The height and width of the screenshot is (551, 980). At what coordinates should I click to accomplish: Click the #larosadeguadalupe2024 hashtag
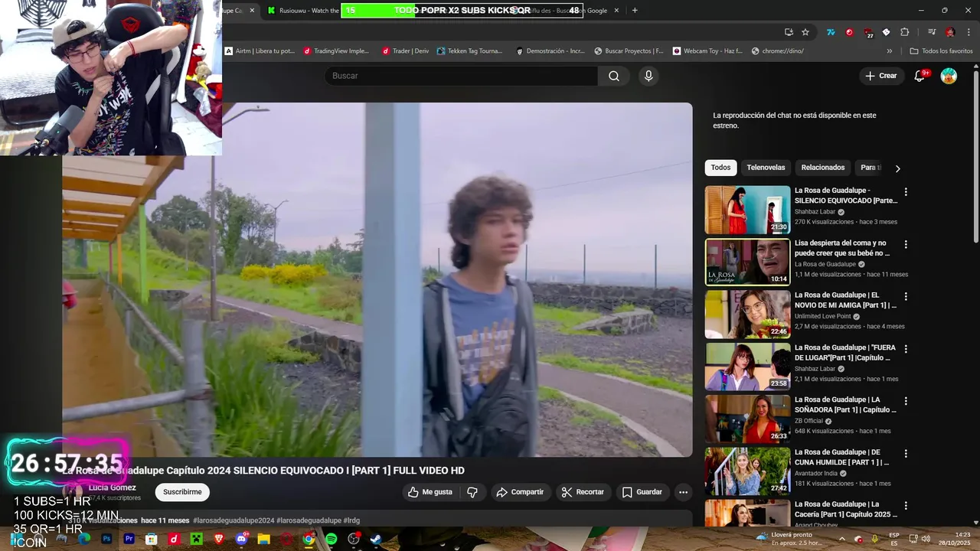(234, 520)
